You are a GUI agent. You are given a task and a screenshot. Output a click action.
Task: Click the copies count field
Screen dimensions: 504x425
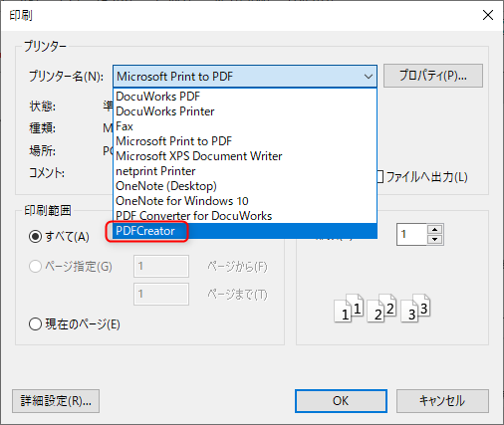411,234
